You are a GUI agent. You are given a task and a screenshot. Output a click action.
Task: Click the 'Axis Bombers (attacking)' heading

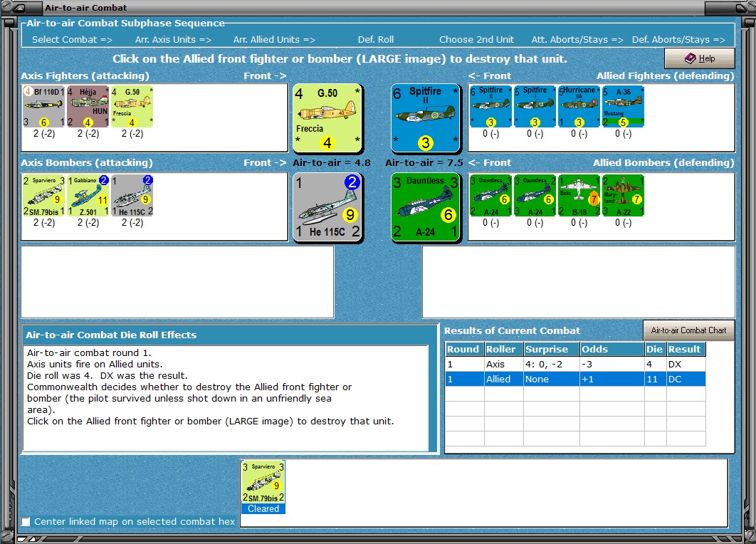pos(87,162)
